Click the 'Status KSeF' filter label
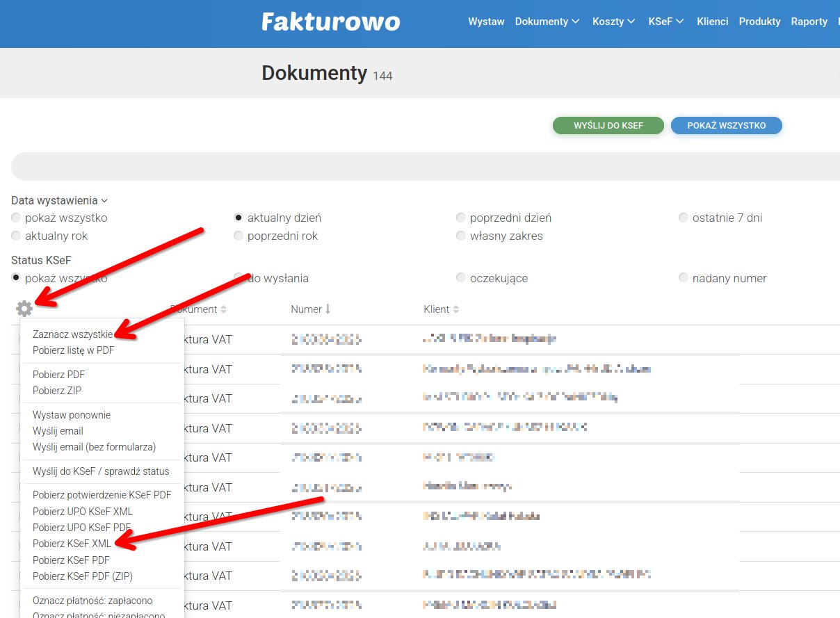 pos(41,261)
